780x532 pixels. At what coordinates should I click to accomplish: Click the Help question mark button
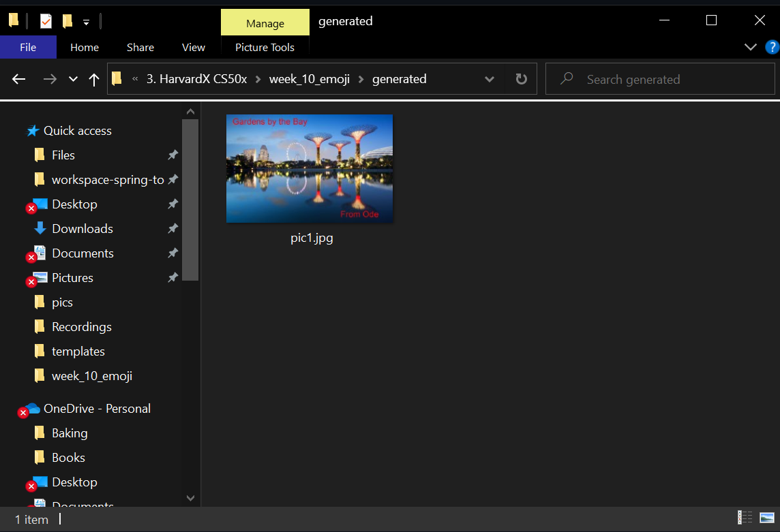pyautogui.click(x=771, y=47)
